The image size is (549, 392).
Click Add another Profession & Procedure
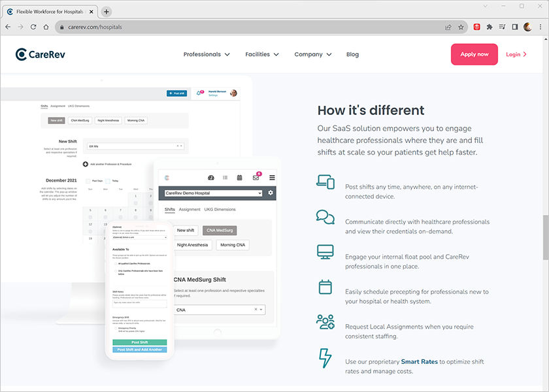tap(107, 164)
